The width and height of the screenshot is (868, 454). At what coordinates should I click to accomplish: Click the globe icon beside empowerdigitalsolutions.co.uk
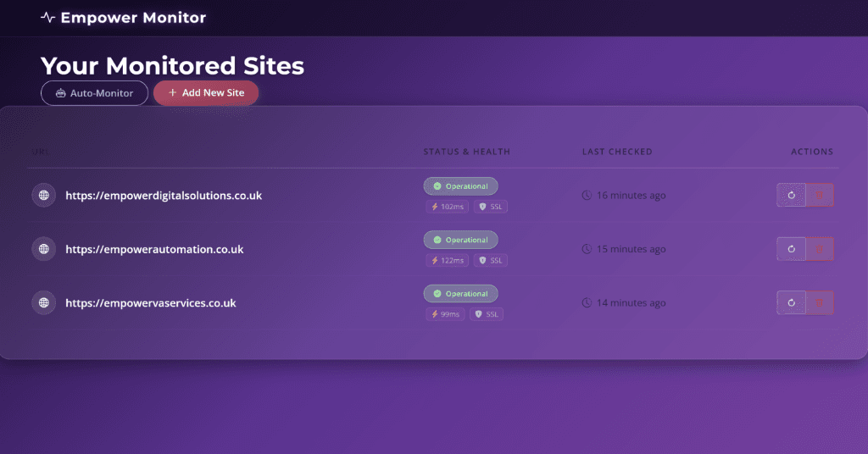(43, 195)
